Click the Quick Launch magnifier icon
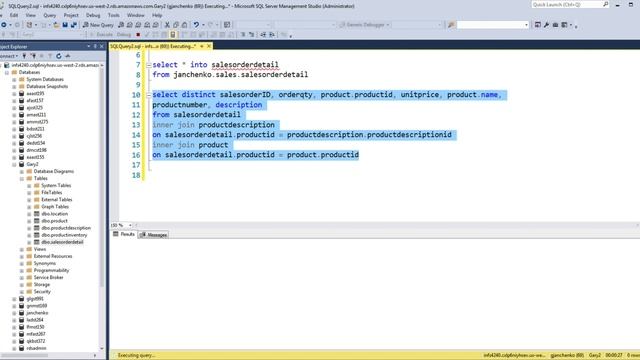 [606, 4]
